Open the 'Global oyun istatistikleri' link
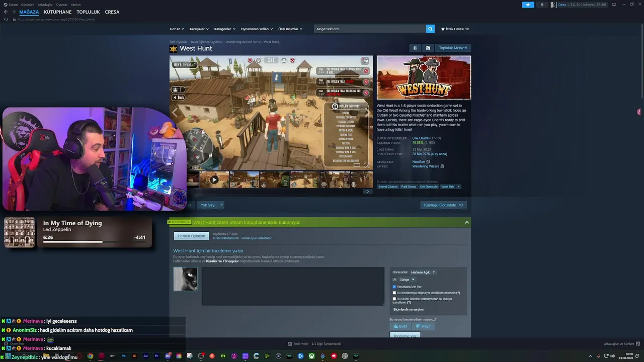644x362 pixels. pos(257,238)
